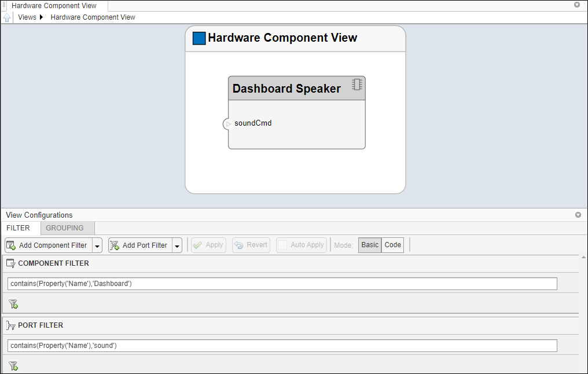Click the Add Port Filter button
Viewport: 588px width, 374px height.
click(140, 245)
